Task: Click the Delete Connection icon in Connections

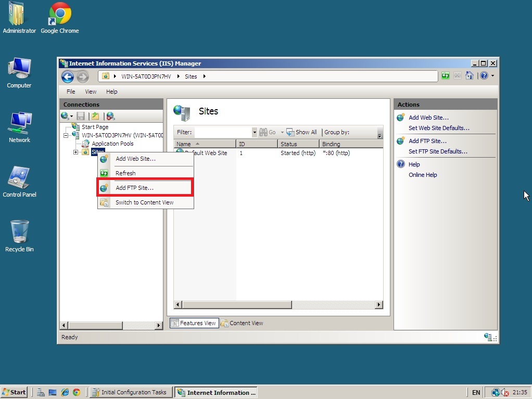Action: click(110, 116)
